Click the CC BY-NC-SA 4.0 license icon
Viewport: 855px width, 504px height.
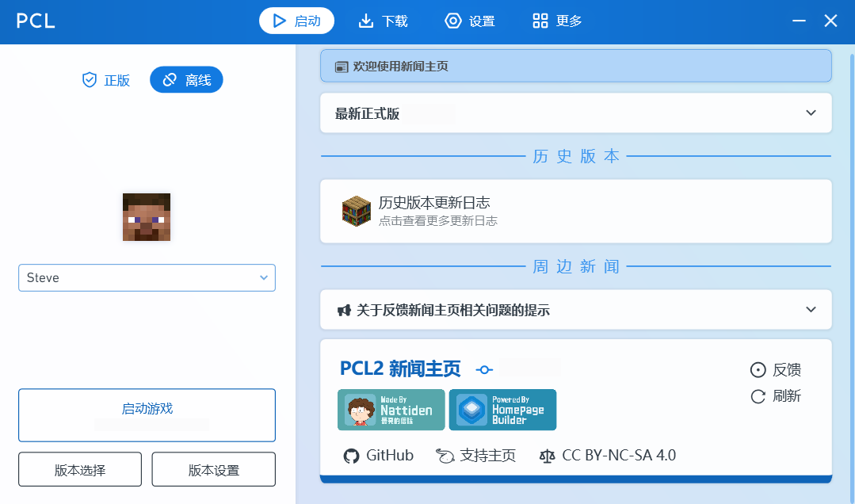pyautogui.click(x=547, y=456)
